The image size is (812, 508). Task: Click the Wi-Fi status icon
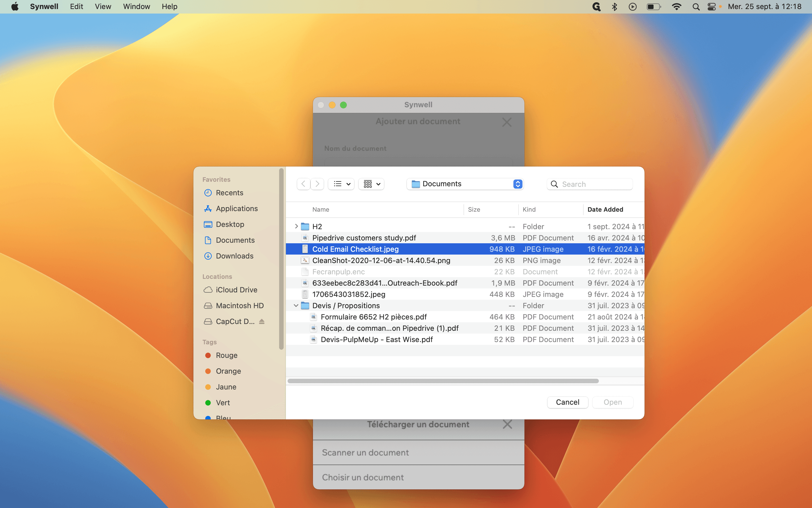pos(676,6)
